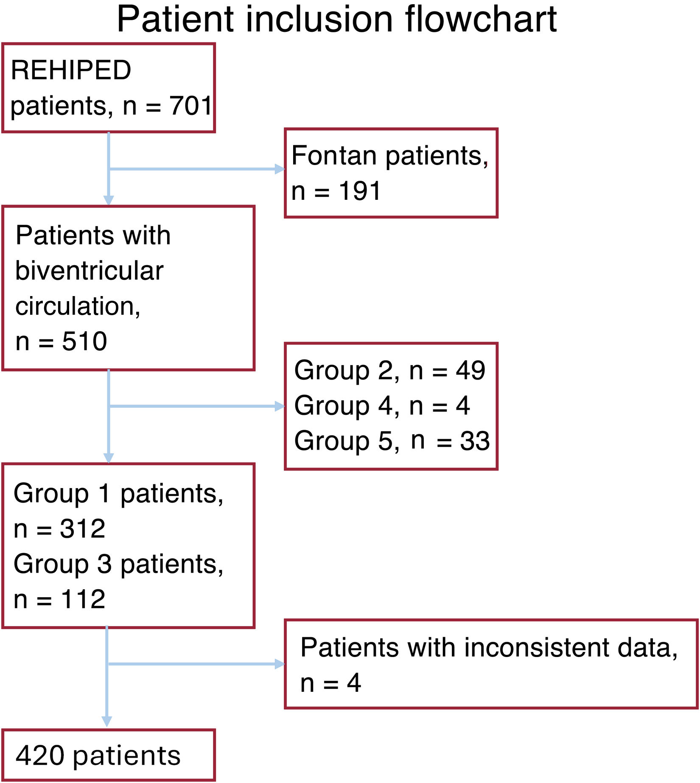700x783 pixels.
Task: Click arrowhead entering 420 patients box
Action: (107, 722)
